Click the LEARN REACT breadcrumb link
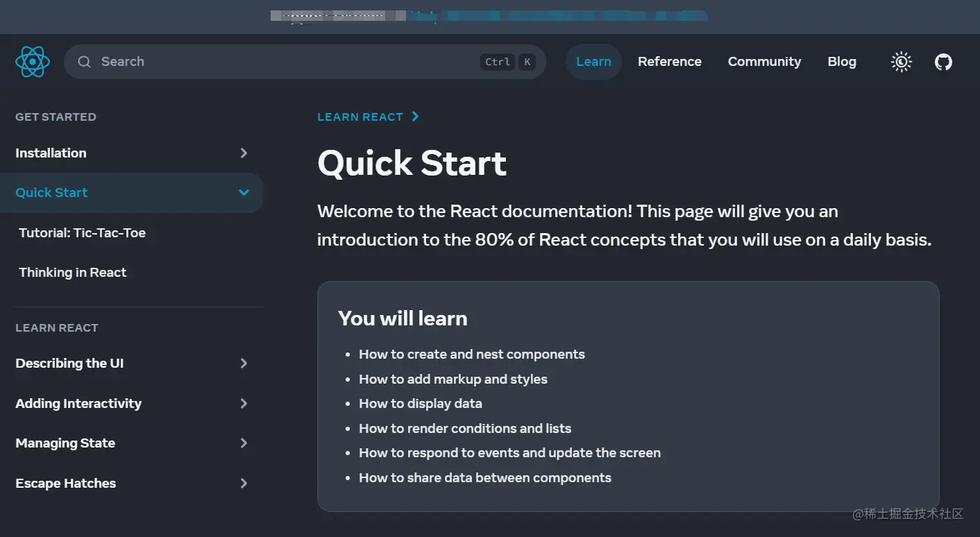Screen dimensions: 980x537 click(x=360, y=117)
